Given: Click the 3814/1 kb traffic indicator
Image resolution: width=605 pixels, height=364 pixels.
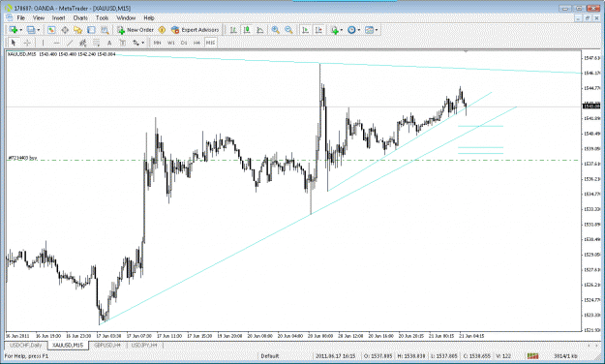Looking at the screenshot, I should (565, 356).
